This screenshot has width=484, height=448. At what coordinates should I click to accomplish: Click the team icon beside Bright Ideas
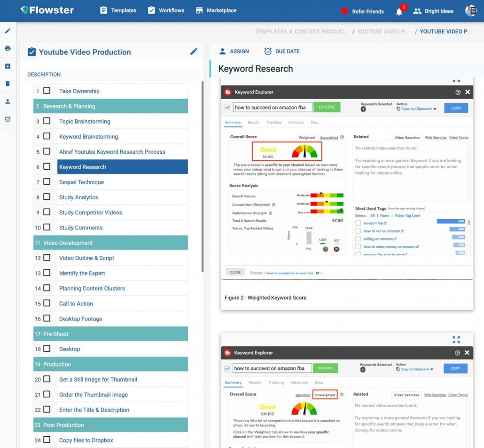(x=417, y=11)
